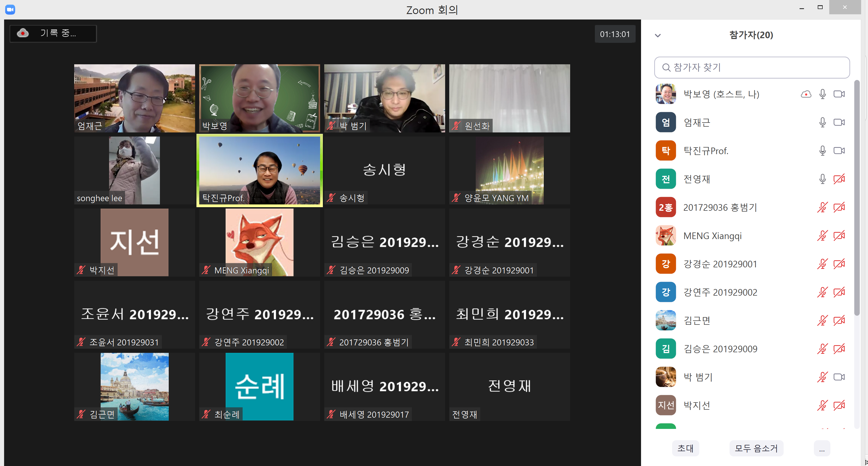Click camera-off icon for MENG Xiangqi in list

[x=839, y=235]
